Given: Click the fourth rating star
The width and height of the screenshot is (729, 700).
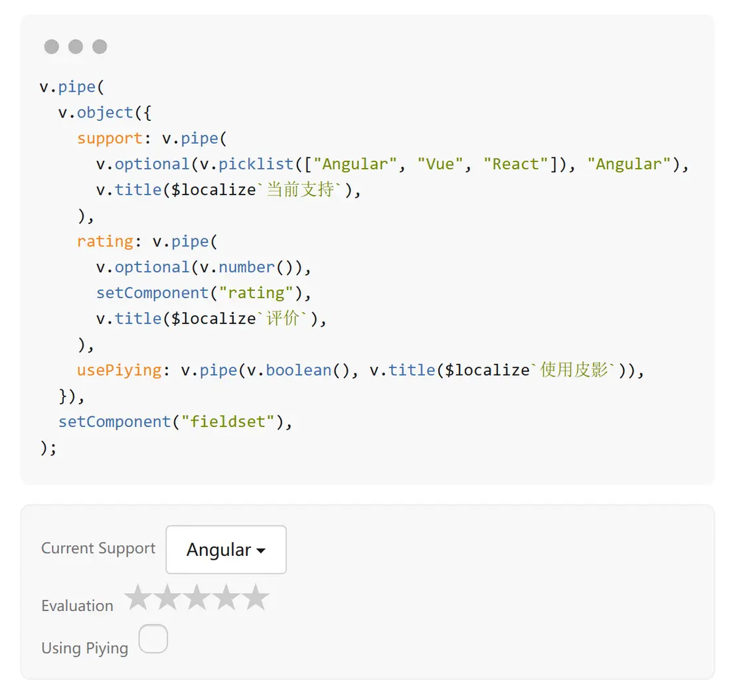Looking at the screenshot, I should 226,598.
